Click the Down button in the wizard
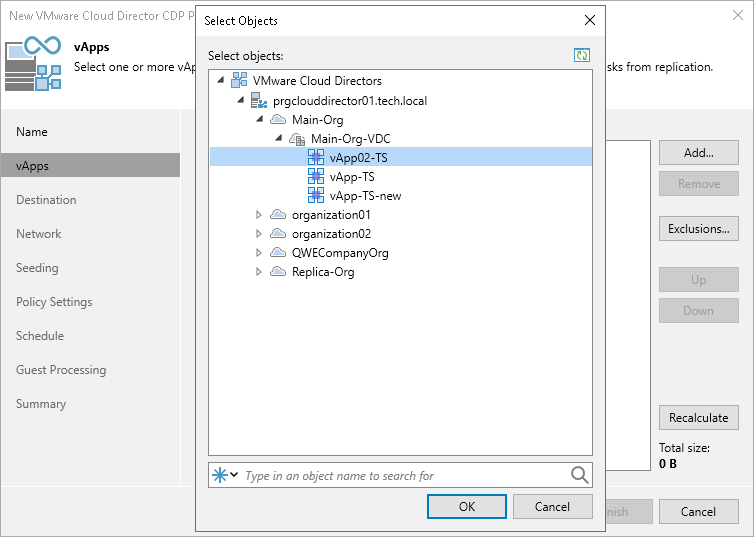Screen dimensions: 754x537 pos(699,311)
